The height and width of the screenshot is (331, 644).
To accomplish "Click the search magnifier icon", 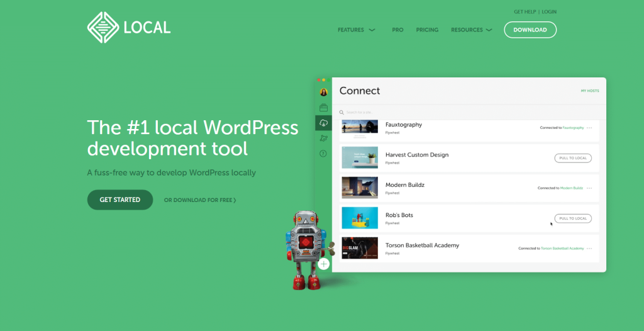I will coord(341,112).
